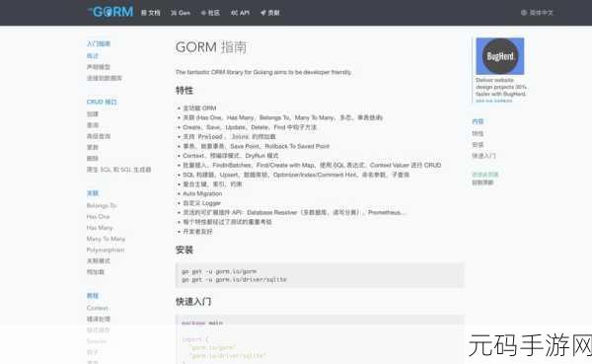Viewport: 592px width, 364px height.
Task: Click the 教程 sidebar section heading
Action: [93, 296]
